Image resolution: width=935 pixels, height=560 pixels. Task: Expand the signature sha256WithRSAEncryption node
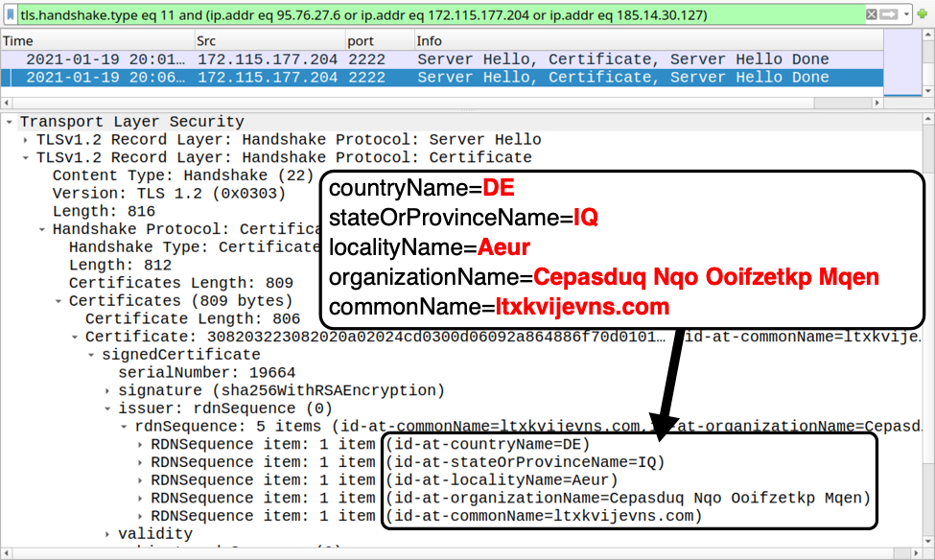107,390
